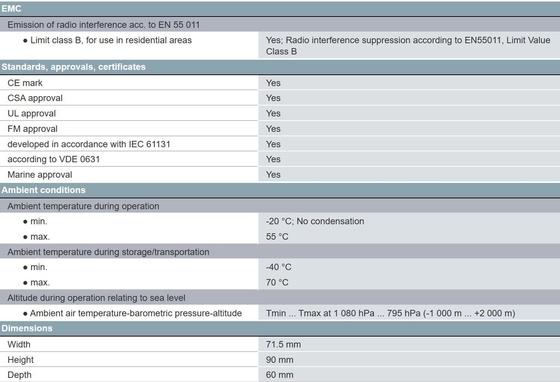Select Altitude during operation subheader
The height and width of the screenshot is (382, 560).
96,298
